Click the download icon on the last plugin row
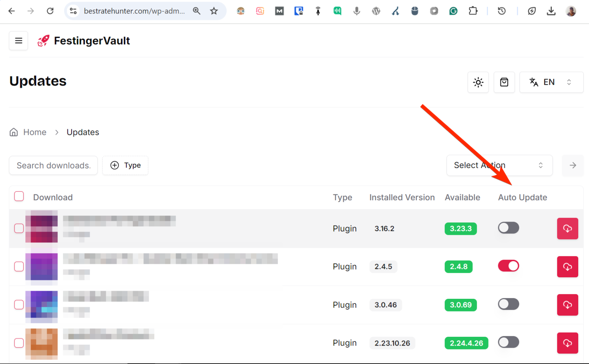589x364 pixels. (x=568, y=343)
